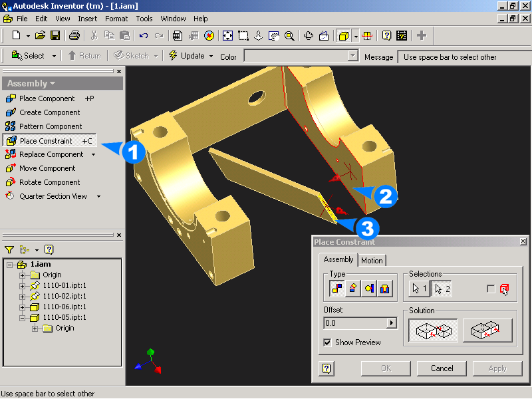This screenshot has width=532, height=399.
Task: Open the Update dropdown arrow
Action: click(211, 56)
